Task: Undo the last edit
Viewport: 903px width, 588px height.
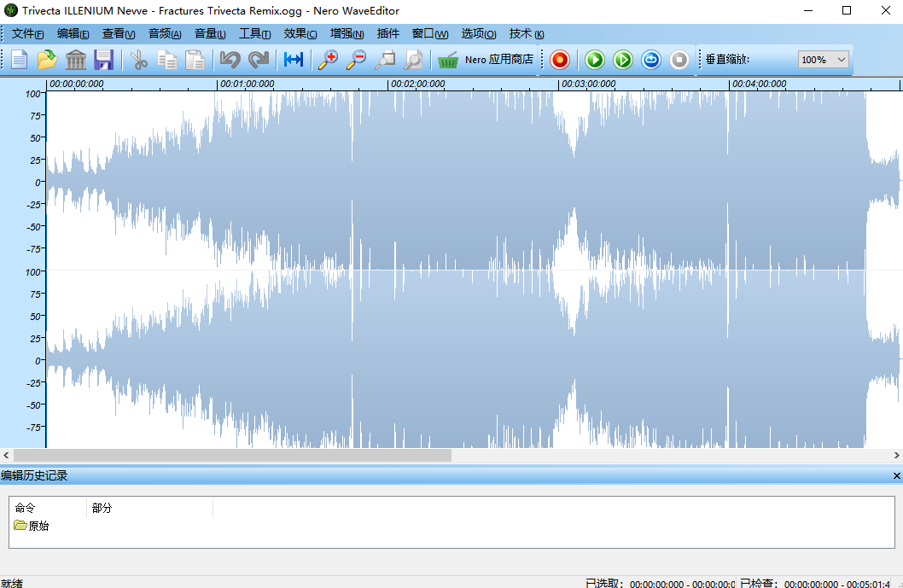Action: 229,60
